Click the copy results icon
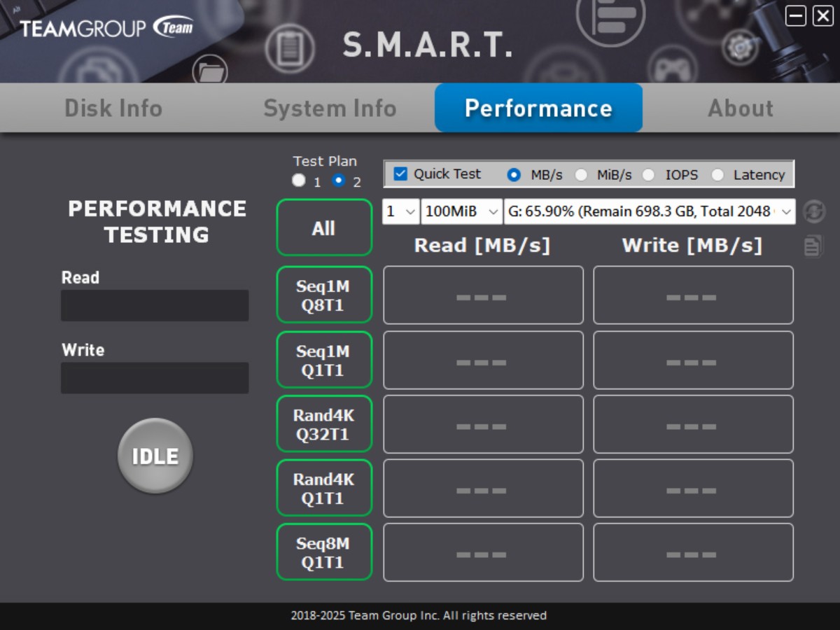840x630 pixels. pos(813,246)
